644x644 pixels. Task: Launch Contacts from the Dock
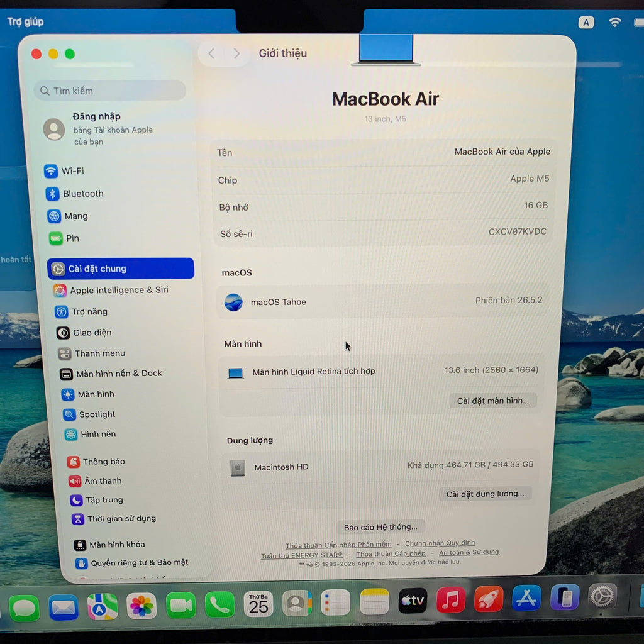pos(297,602)
